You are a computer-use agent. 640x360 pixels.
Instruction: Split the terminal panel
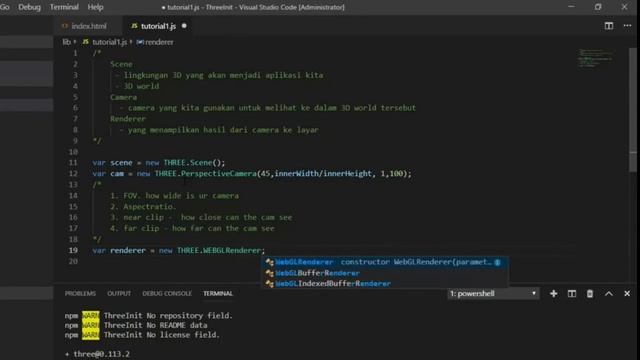coord(572,293)
